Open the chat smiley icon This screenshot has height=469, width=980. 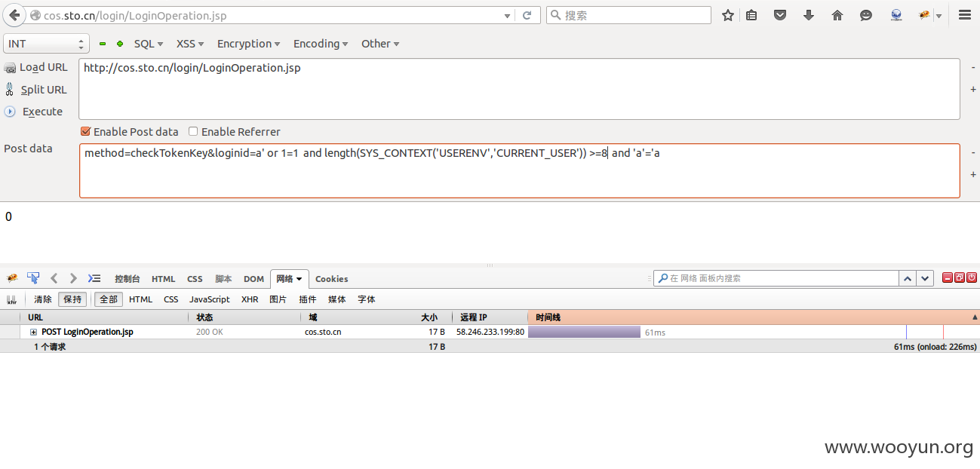click(866, 15)
